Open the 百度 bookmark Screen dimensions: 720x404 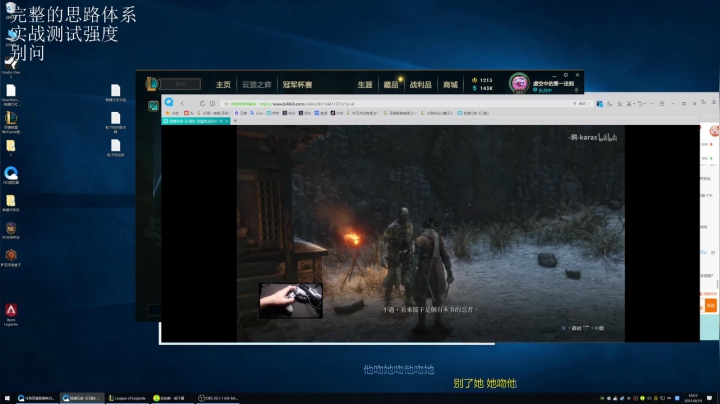pos(240,113)
